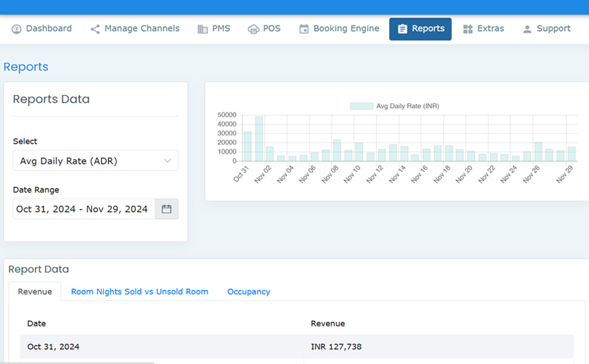Click the date range input field

point(83,209)
